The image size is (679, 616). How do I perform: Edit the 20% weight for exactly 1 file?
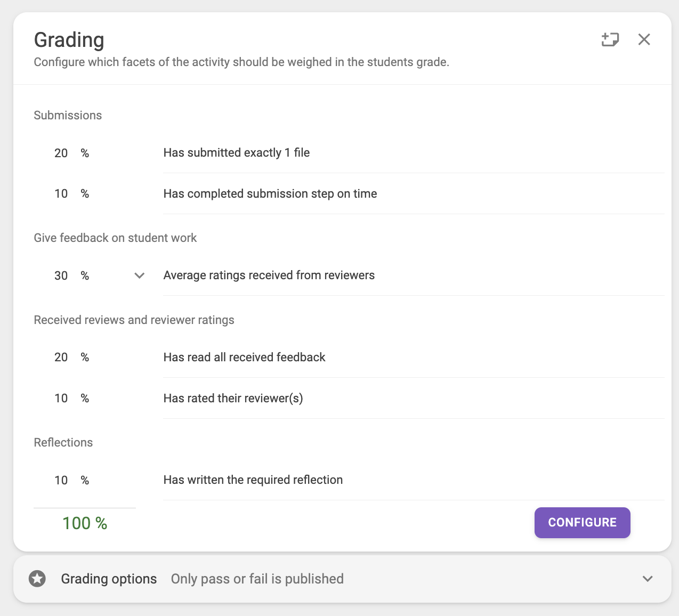pos(62,153)
